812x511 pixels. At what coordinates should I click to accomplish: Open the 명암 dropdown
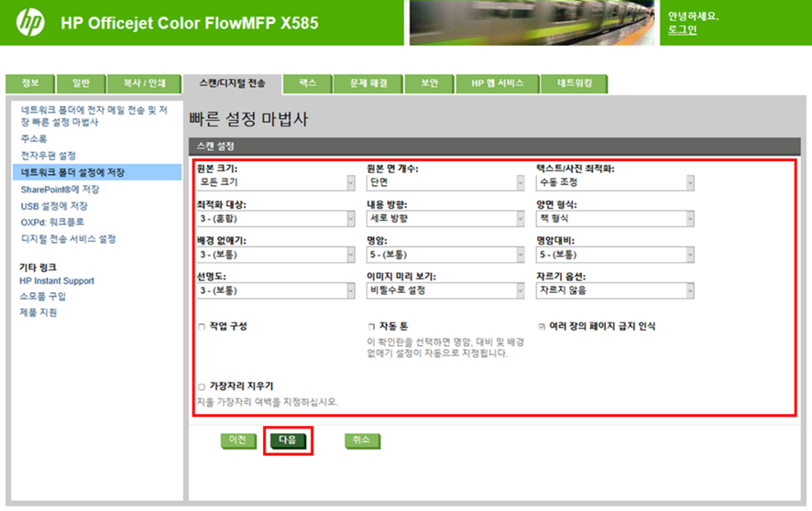tap(445, 255)
